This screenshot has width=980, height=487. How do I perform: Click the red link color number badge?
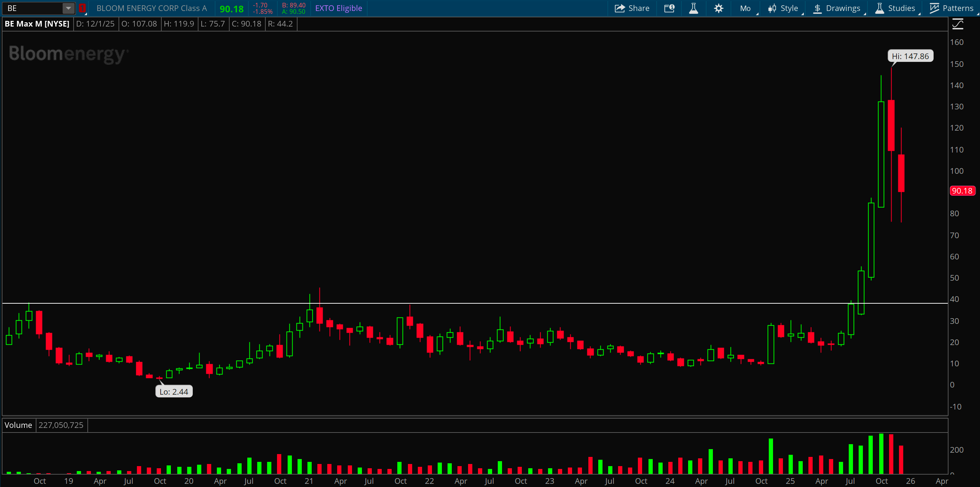coord(82,8)
